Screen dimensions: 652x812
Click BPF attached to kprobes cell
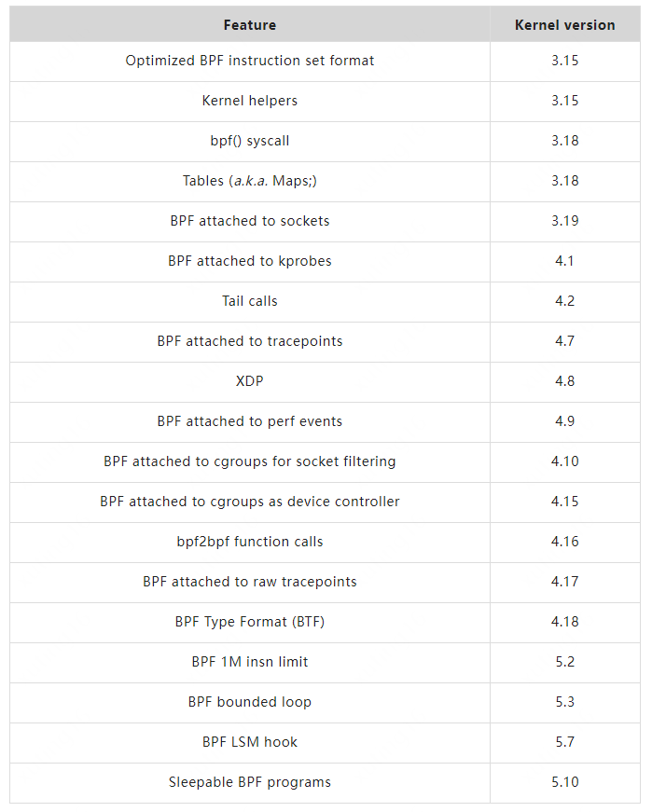pyautogui.click(x=250, y=261)
